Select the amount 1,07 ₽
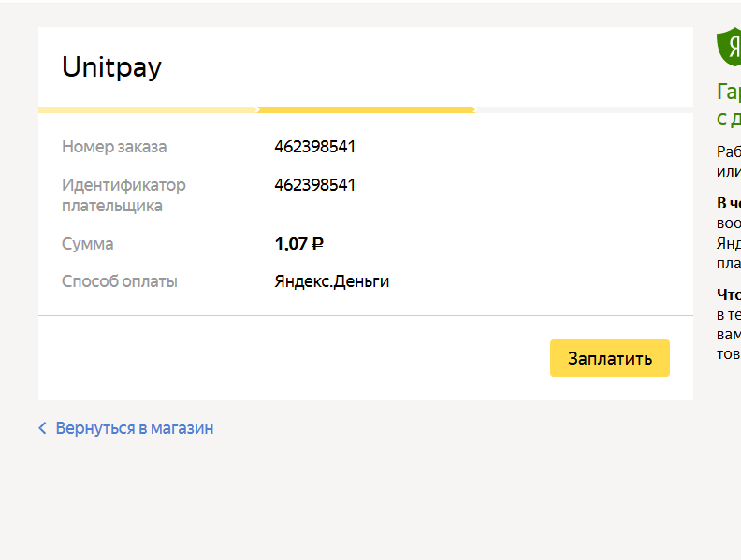The width and height of the screenshot is (741, 560). [299, 244]
